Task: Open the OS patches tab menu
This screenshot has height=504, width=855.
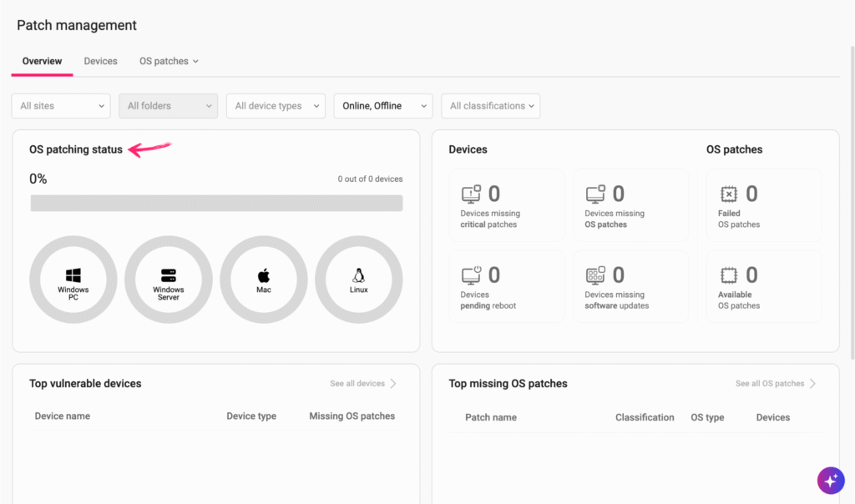Action: 169,61
